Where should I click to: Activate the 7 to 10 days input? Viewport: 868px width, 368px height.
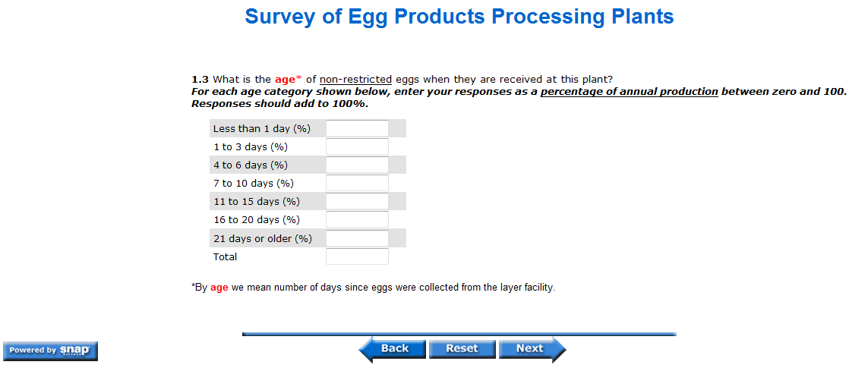[357, 183]
